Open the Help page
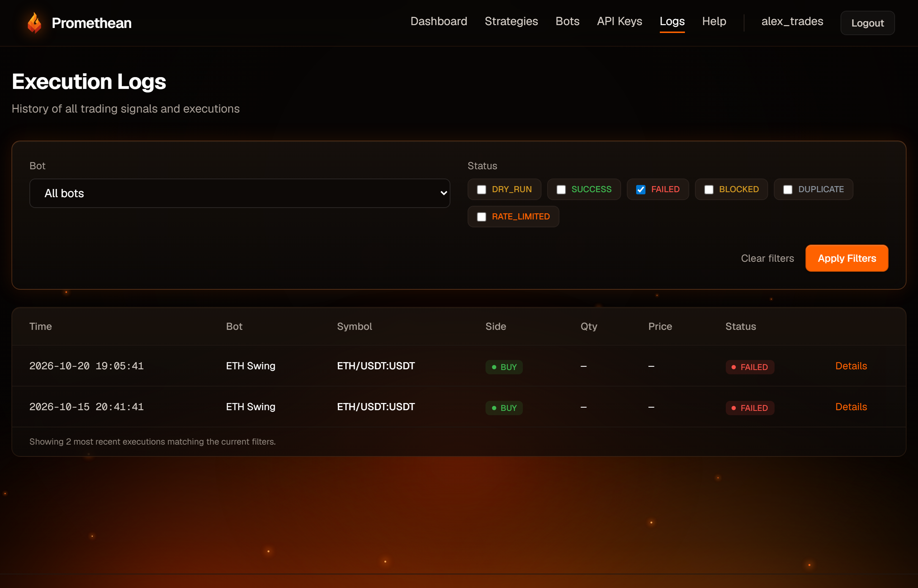This screenshot has height=588, width=918. click(x=714, y=22)
